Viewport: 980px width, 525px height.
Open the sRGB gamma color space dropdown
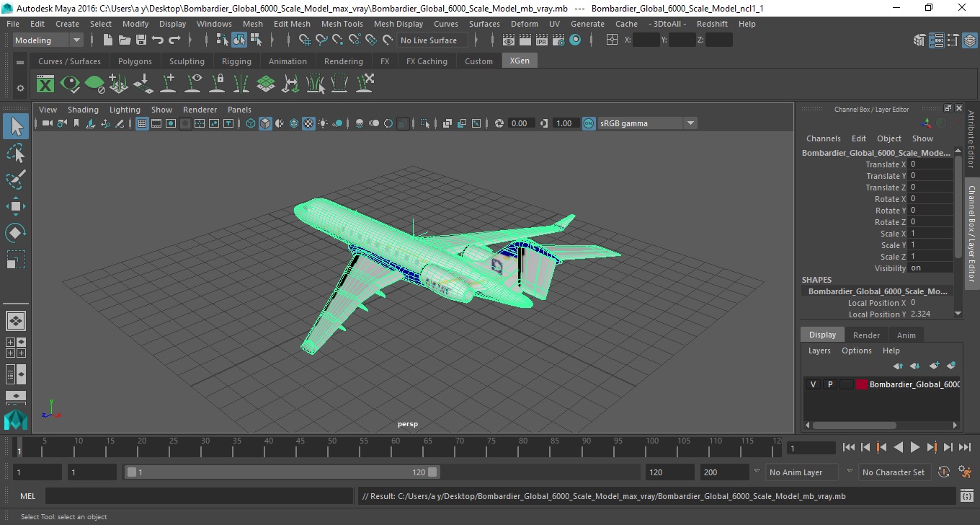point(647,123)
